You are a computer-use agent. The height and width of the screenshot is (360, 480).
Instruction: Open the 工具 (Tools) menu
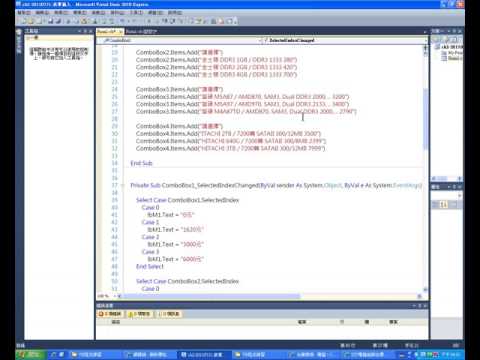[x=136, y=12]
